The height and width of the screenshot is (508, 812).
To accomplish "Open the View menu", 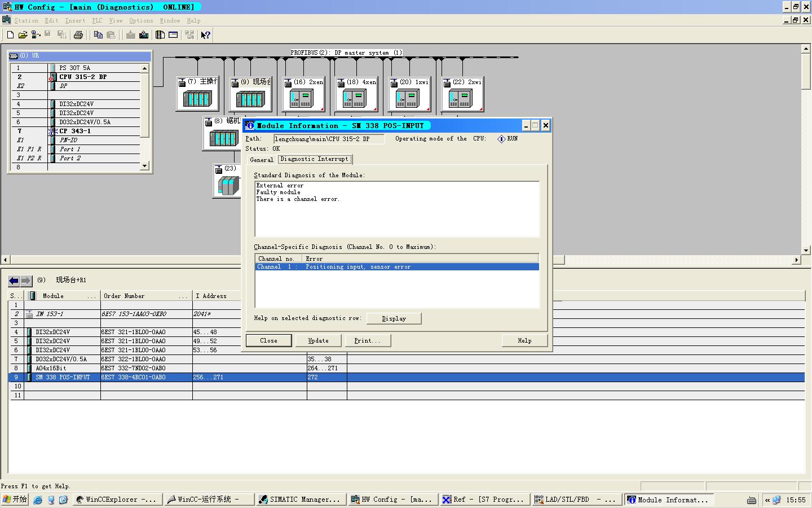I will [116, 21].
